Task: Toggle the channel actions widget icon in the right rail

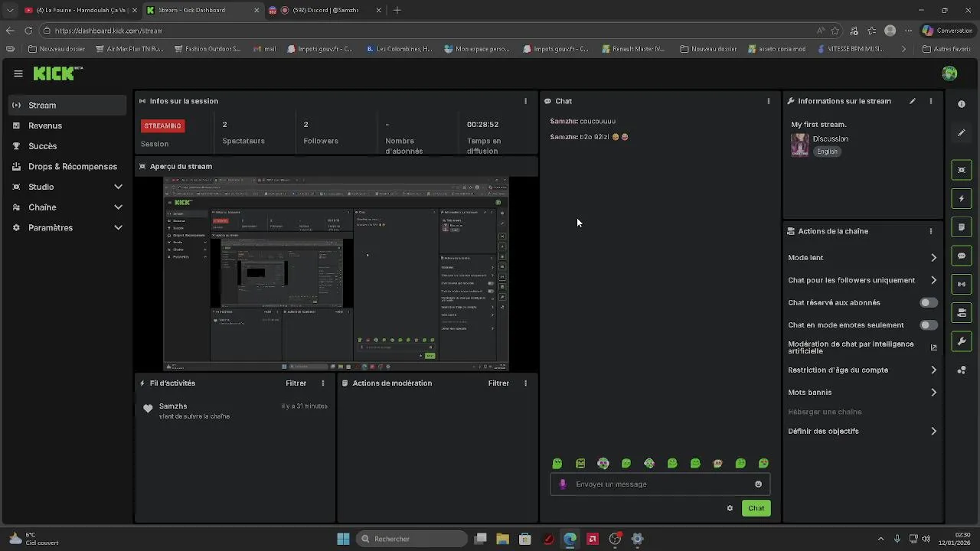Action: tap(962, 312)
